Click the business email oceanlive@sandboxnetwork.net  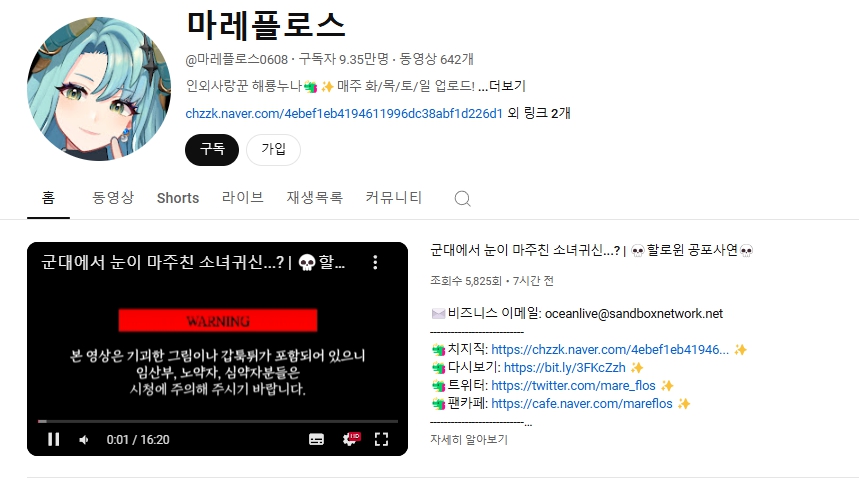634,313
